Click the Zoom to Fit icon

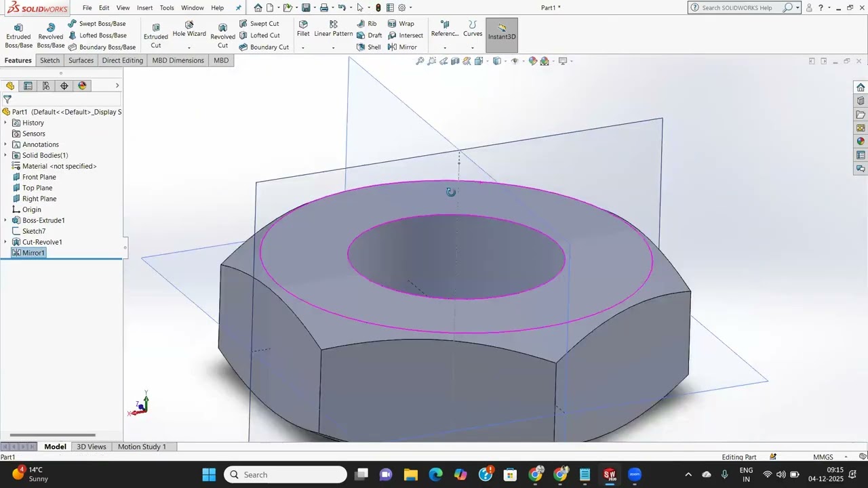(420, 61)
